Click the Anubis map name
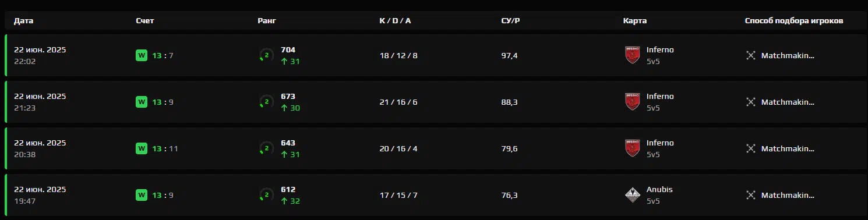Image resolution: width=868 pixels, height=220 pixels. [659, 189]
